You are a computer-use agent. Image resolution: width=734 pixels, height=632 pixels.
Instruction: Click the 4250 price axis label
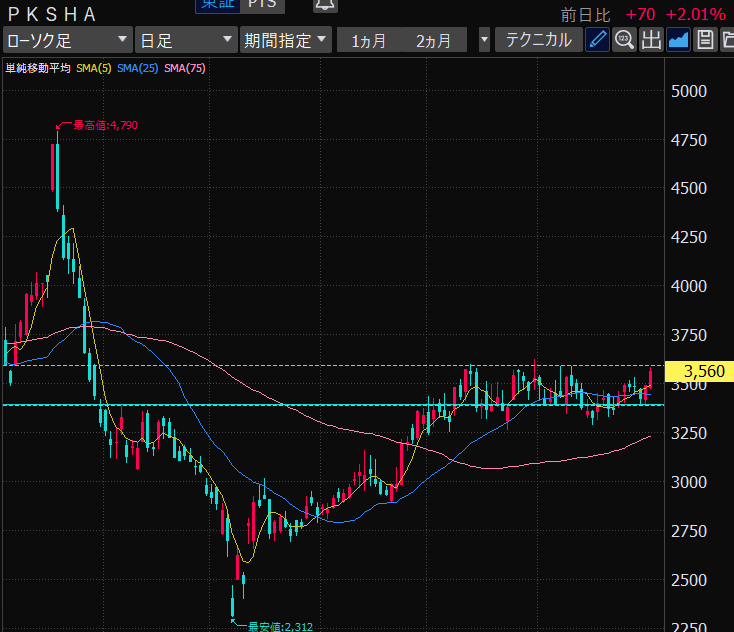[689, 237]
